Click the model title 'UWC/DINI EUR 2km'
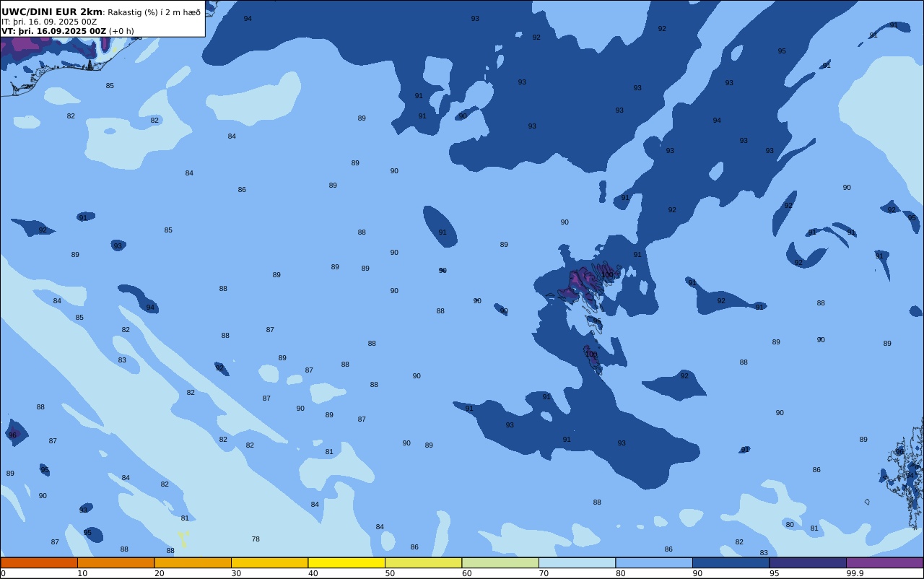This screenshot has width=924, height=579. pos(52,12)
